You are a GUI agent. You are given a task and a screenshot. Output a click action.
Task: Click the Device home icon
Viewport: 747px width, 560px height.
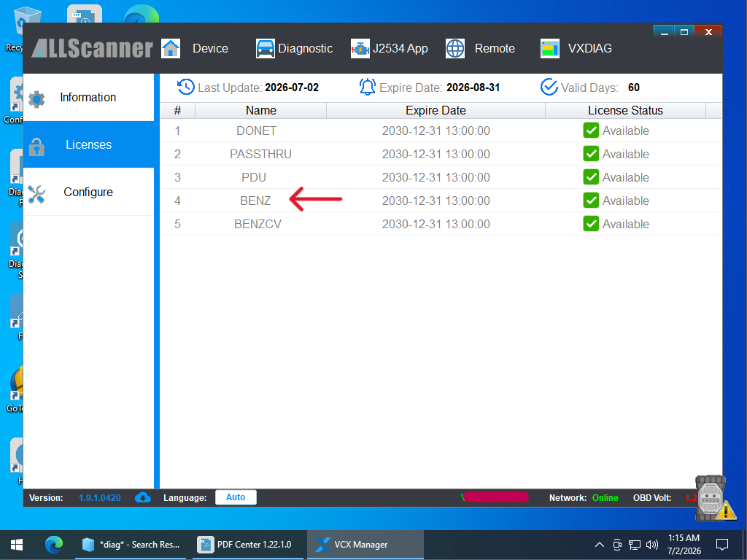171,49
